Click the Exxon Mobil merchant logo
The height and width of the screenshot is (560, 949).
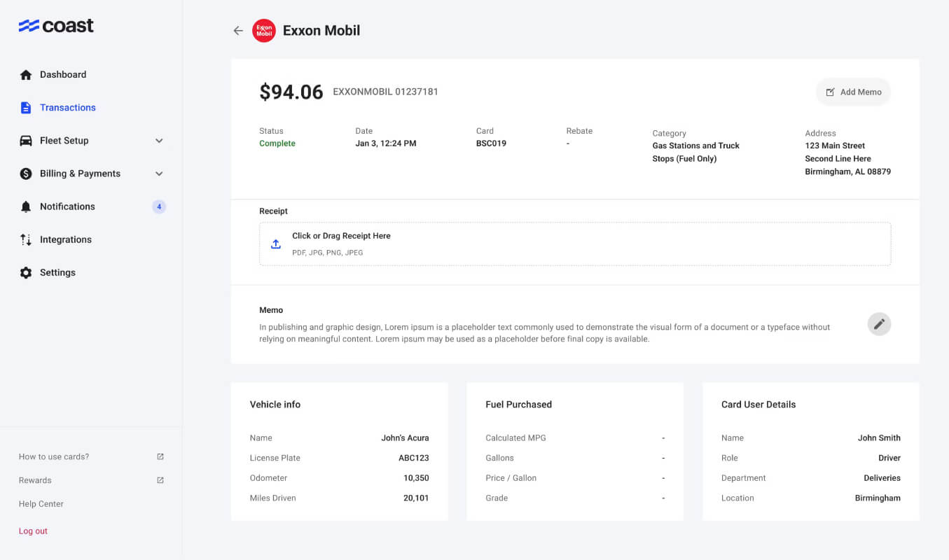[264, 31]
